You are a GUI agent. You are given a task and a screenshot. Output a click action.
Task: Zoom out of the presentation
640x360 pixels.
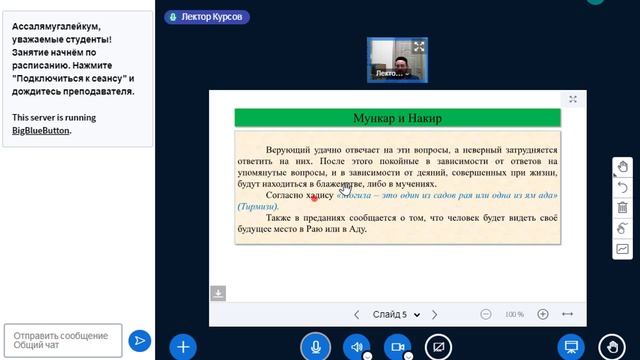486,314
